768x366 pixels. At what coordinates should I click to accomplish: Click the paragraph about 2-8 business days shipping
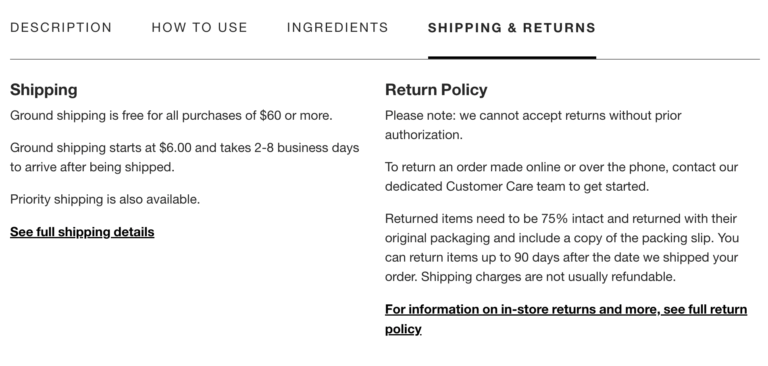point(185,157)
